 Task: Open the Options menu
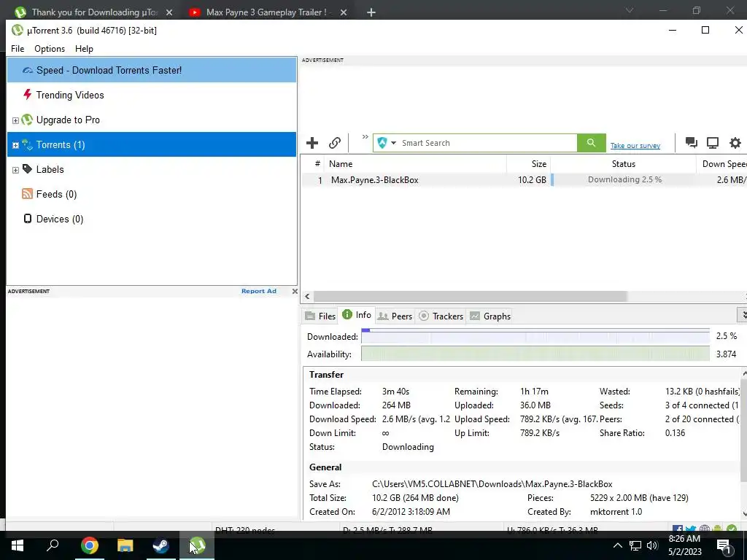[x=50, y=49]
